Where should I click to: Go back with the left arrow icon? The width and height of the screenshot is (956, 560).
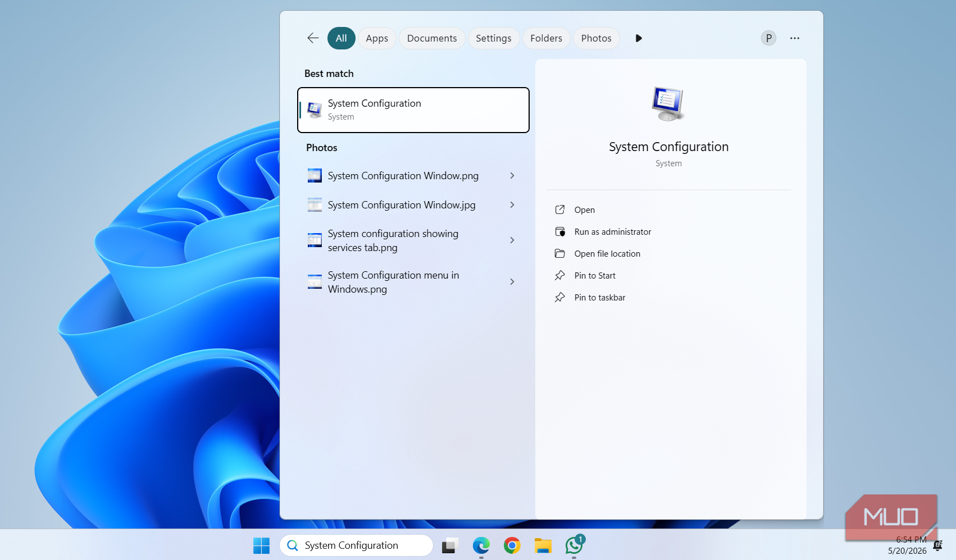pyautogui.click(x=313, y=38)
